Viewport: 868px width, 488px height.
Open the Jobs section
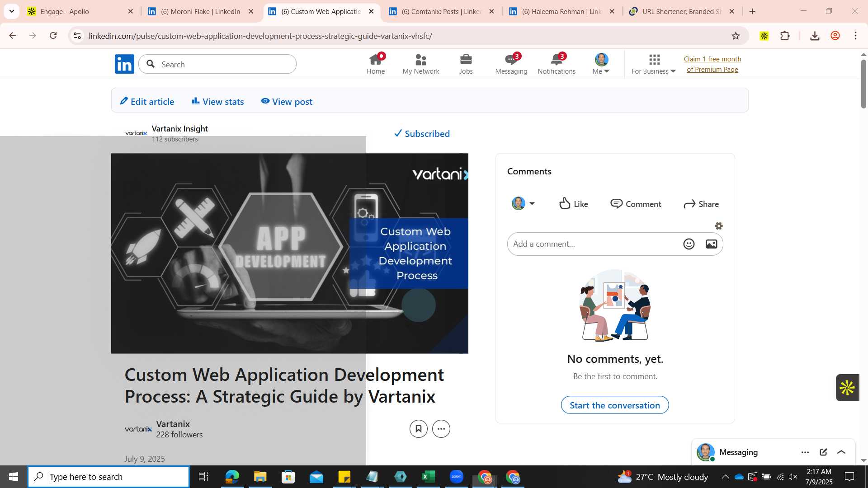point(466,64)
